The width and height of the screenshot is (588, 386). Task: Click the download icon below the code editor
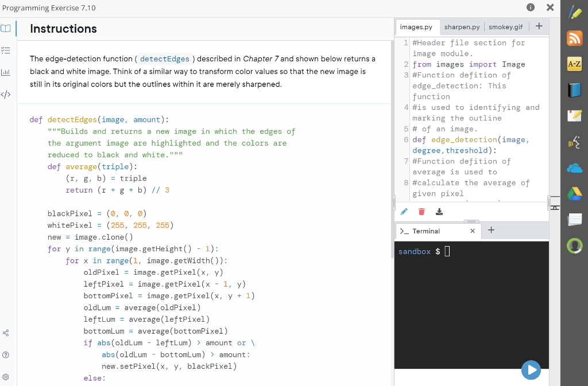point(440,211)
